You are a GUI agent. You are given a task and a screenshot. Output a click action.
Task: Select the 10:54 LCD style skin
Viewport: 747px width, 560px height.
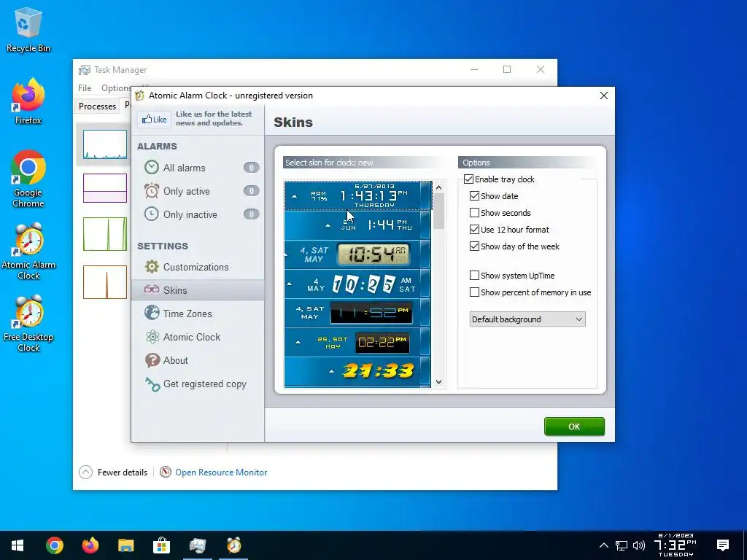[357, 254]
